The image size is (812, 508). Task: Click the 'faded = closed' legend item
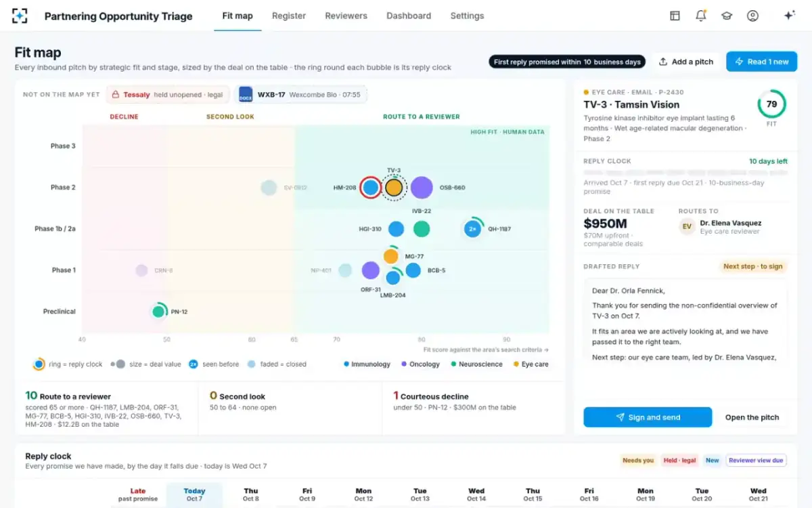[x=277, y=364]
